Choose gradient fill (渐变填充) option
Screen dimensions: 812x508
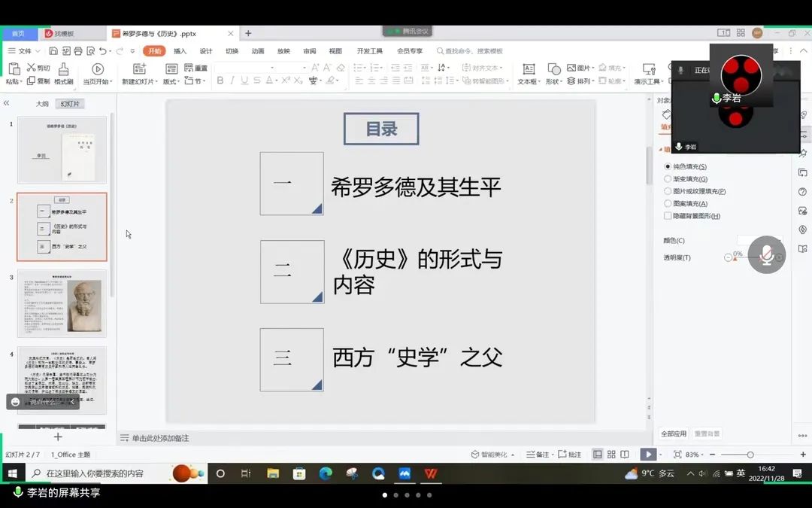point(668,179)
